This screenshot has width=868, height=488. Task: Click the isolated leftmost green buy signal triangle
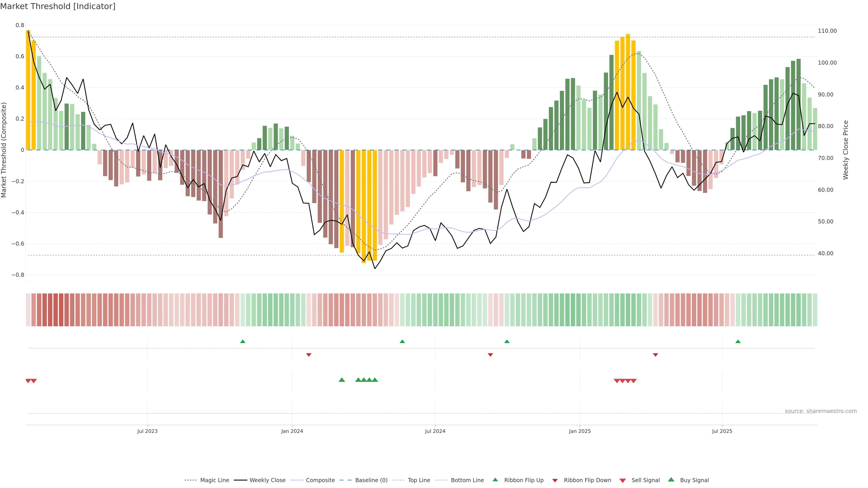[x=342, y=380]
